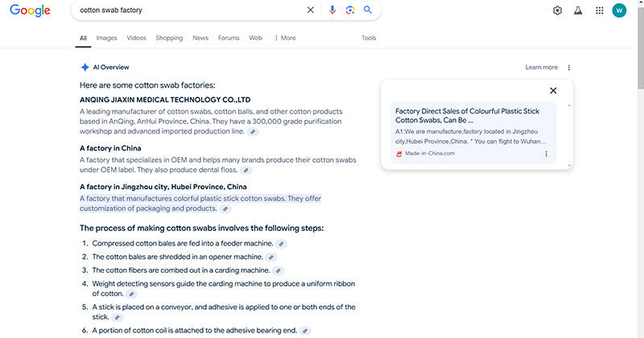The height and width of the screenshot is (338, 644).
Task: Open AI Overview three-dot options menu
Action: coord(569,68)
